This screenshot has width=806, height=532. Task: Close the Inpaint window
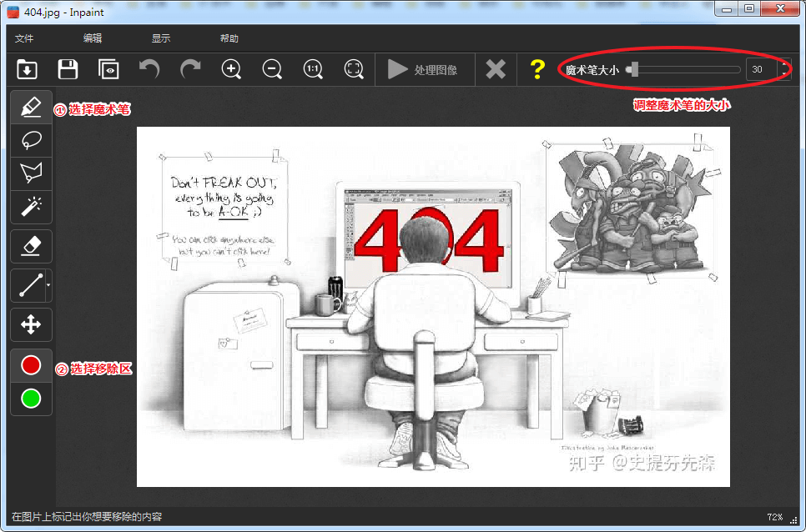click(780, 8)
